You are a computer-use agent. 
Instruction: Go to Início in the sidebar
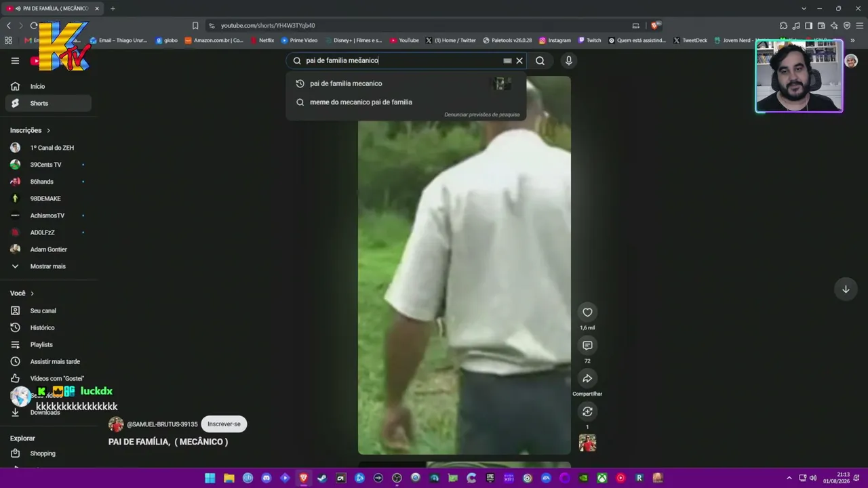pyautogui.click(x=48, y=86)
